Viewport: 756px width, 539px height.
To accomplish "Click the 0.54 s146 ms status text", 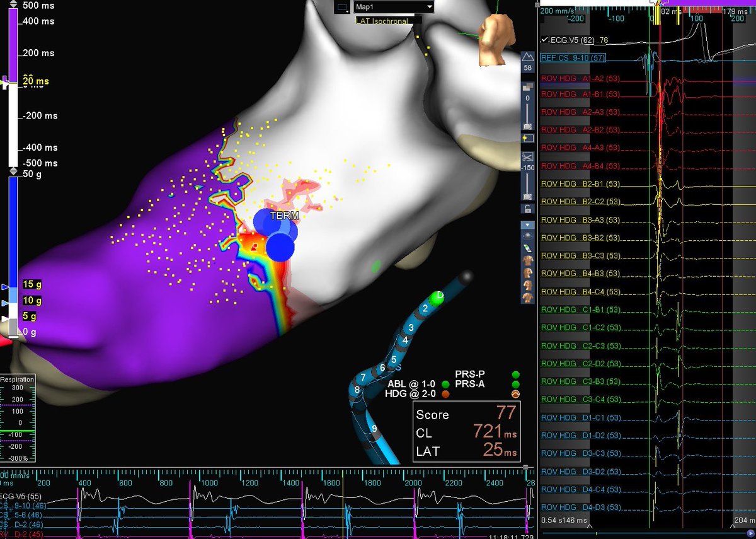I will click(564, 520).
